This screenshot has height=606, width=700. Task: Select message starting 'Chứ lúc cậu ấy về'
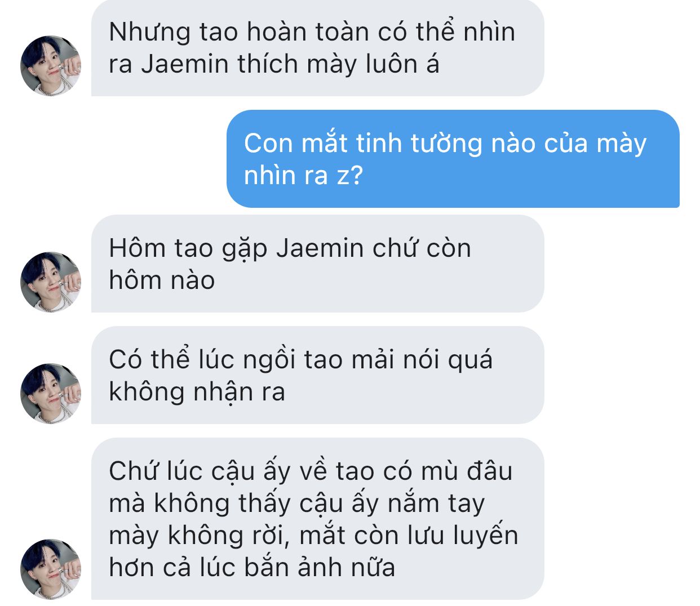point(317,519)
